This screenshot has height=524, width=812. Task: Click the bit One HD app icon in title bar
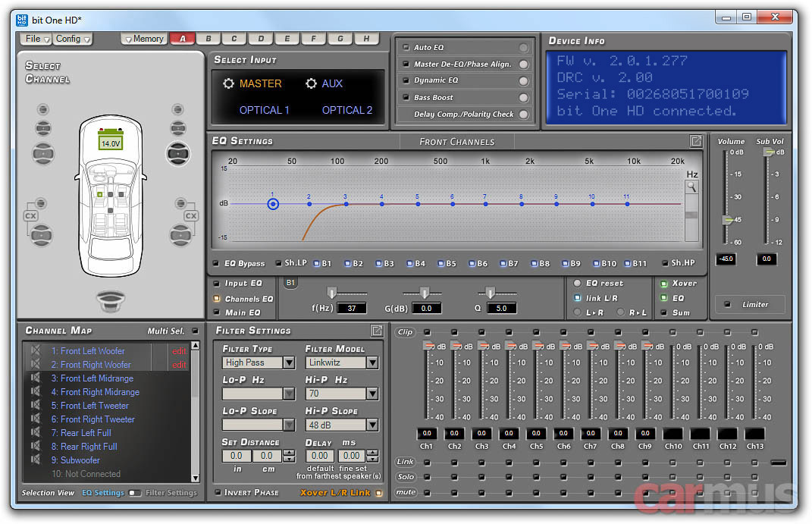(22, 20)
